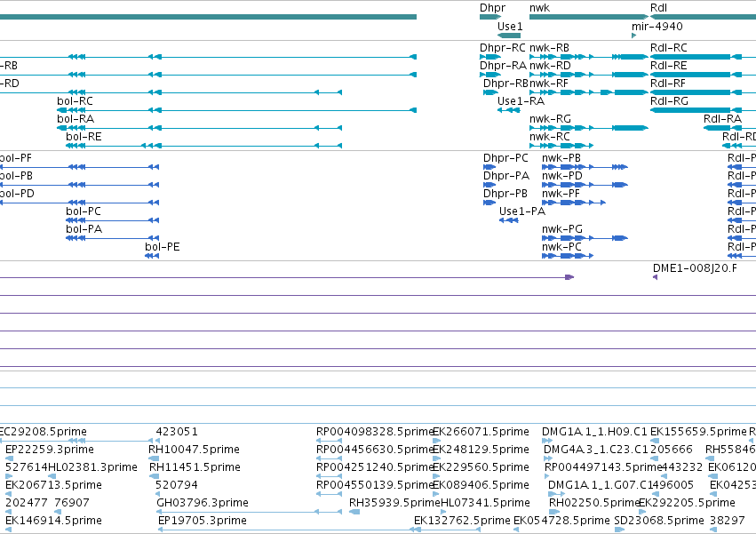Click the nwk-PG polypeptide label
This screenshot has height=534, width=756.
tap(562, 229)
